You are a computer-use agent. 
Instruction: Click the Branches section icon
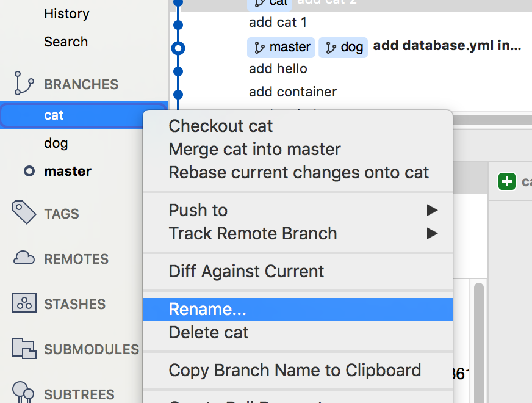[x=24, y=84]
